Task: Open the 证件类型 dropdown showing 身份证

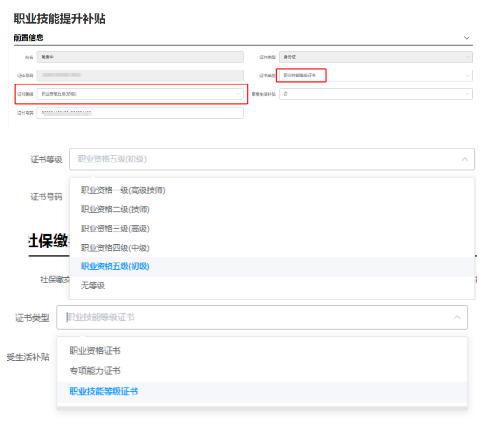Action: pyautogui.click(x=375, y=57)
